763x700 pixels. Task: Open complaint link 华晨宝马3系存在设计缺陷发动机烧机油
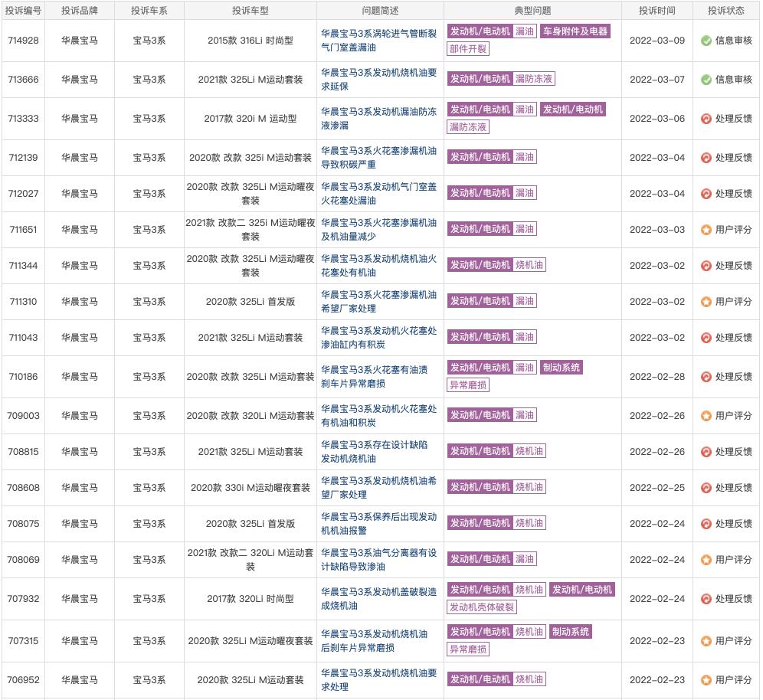[374, 451]
